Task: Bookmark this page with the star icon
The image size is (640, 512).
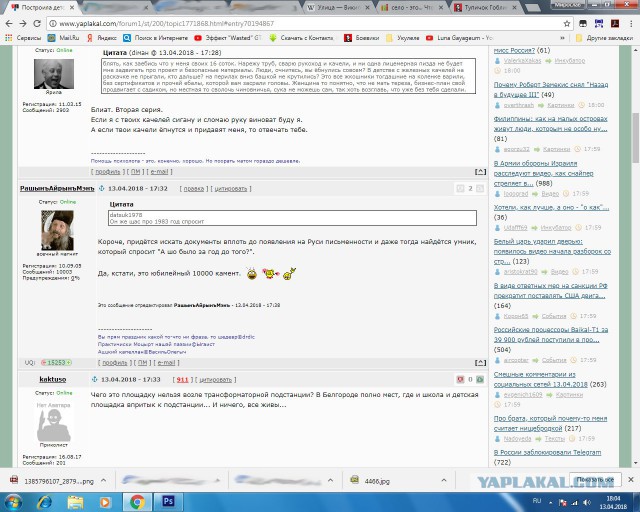Action: point(567,24)
